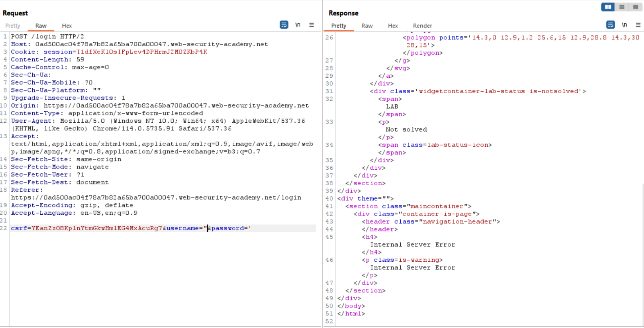Click the section class maincontainer line

(x=408, y=207)
